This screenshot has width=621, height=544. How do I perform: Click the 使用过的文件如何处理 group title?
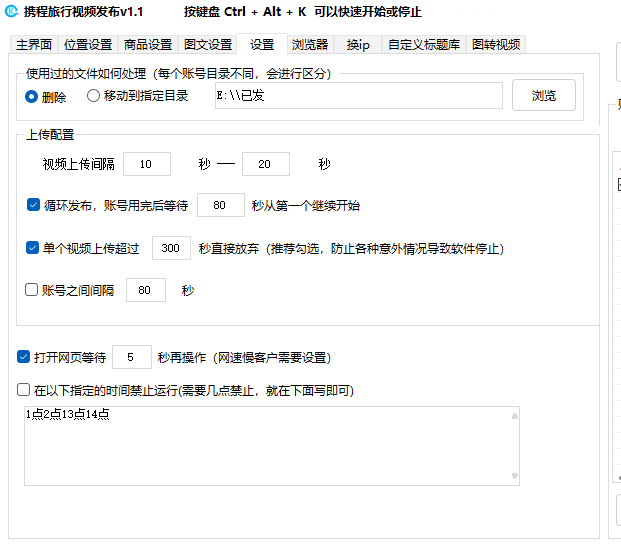point(178,74)
